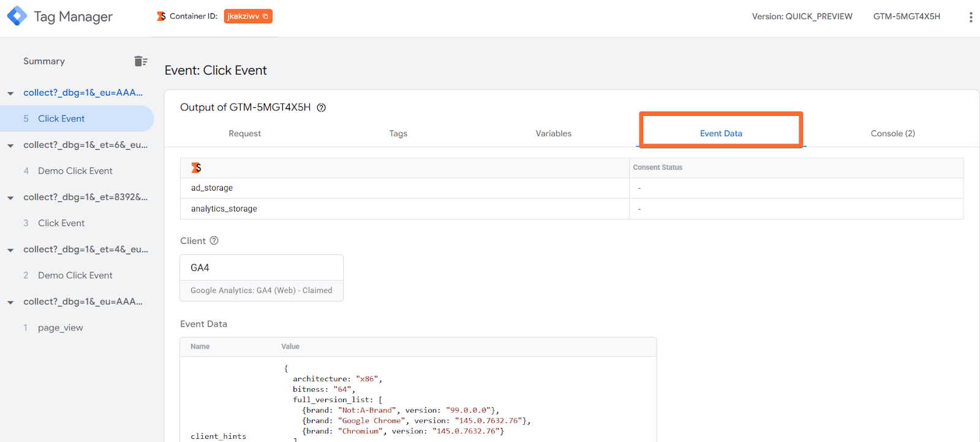Click the Stape icon beside Container ID
The image size is (980, 442).
(x=161, y=17)
